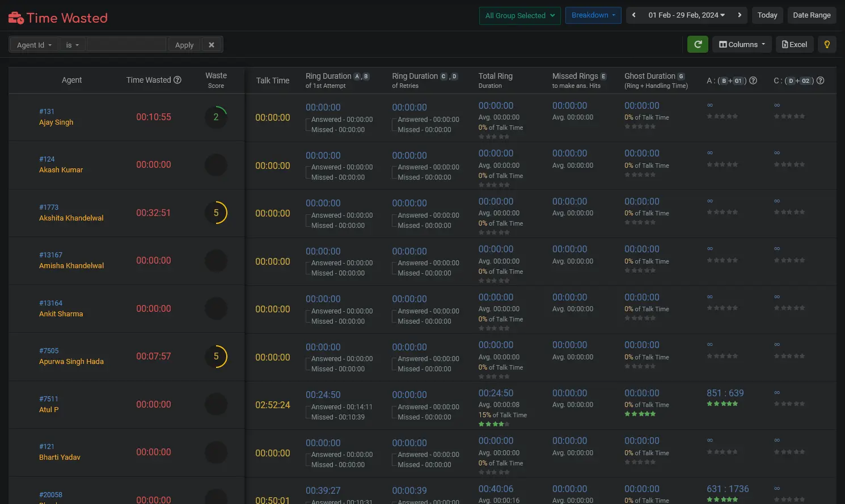Click agent ID #7511
This screenshot has width=845, height=504.
click(x=49, y=399)
